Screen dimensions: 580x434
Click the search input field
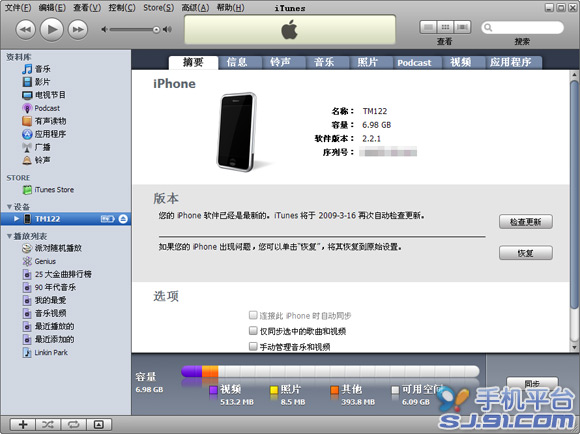pos(522,27)
